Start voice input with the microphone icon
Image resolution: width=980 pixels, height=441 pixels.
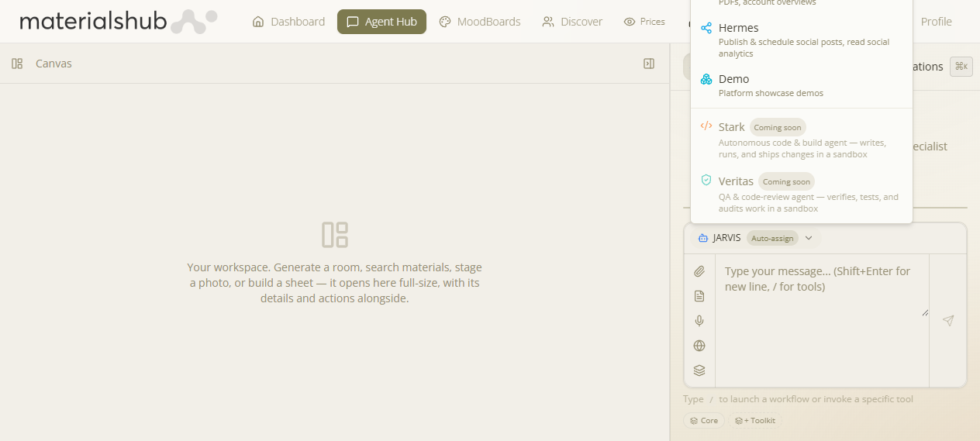click(x=699, y=321)
